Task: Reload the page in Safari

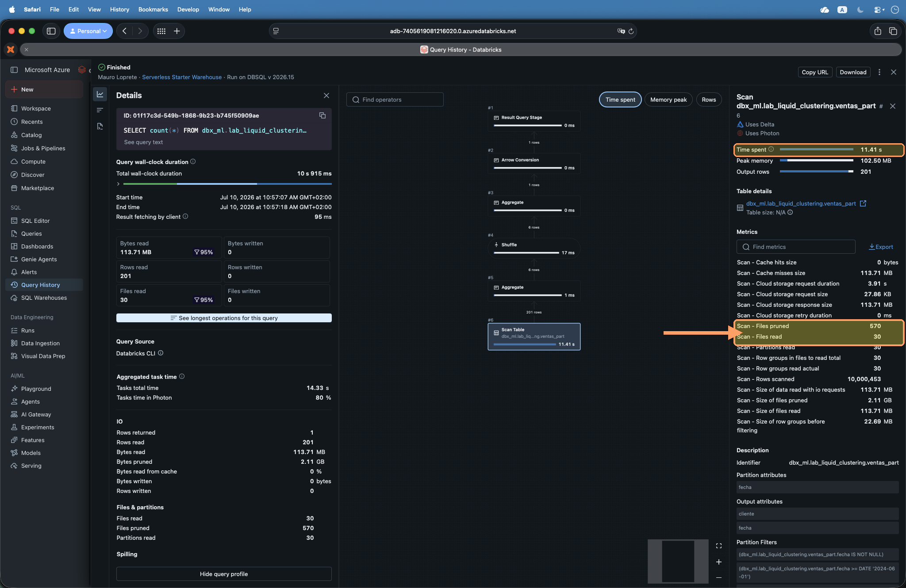Action: (631, 31)
